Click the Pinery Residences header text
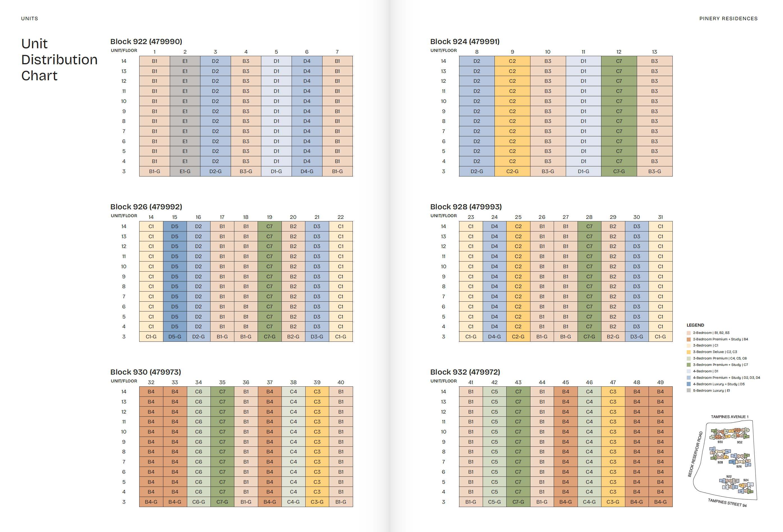783x532 pixels. tap(728, 19)
